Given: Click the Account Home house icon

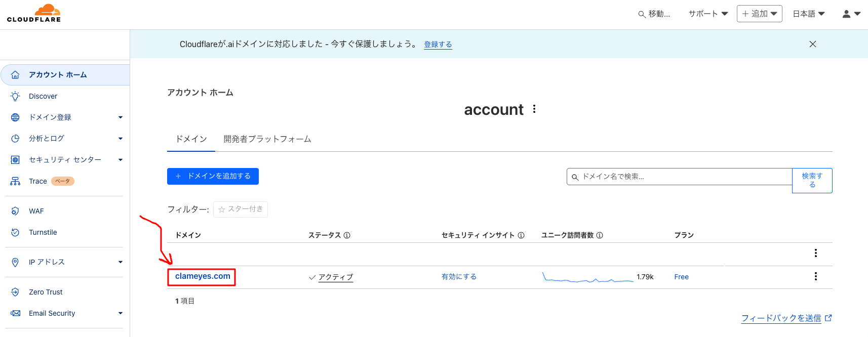Looking at the screenshot, I should [15, 75].
